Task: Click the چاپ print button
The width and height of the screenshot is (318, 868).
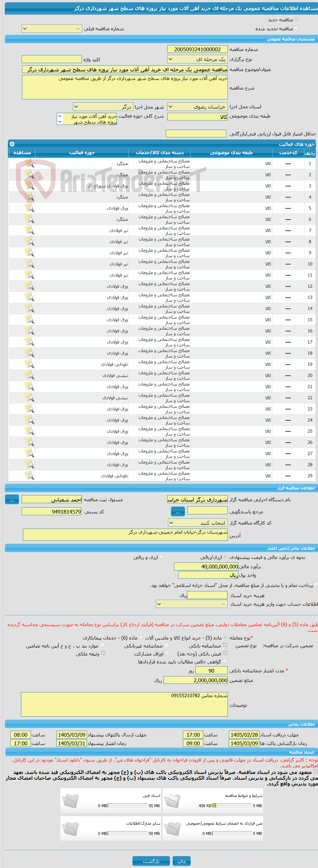Action: click(182, 861)
